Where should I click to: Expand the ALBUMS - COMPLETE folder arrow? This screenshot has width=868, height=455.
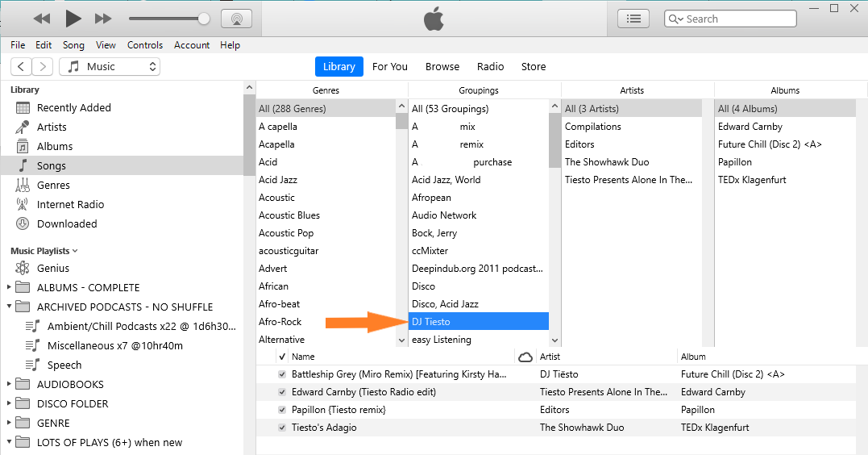pyautogui.click(x=9, y=287)
